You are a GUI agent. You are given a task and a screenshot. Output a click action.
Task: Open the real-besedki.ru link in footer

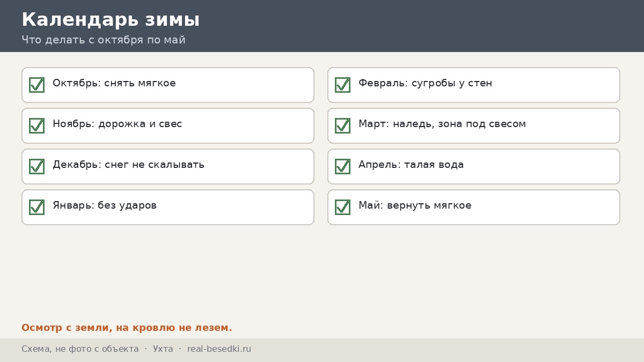tap(219, 349)
